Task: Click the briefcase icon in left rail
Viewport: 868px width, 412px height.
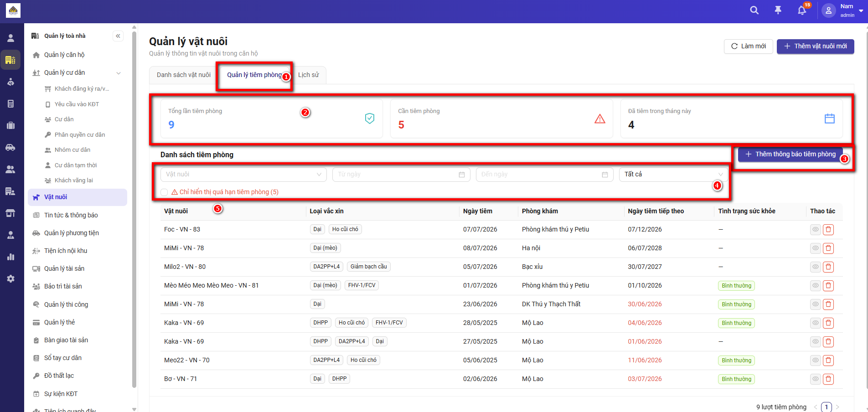Action: coord(10,126)
